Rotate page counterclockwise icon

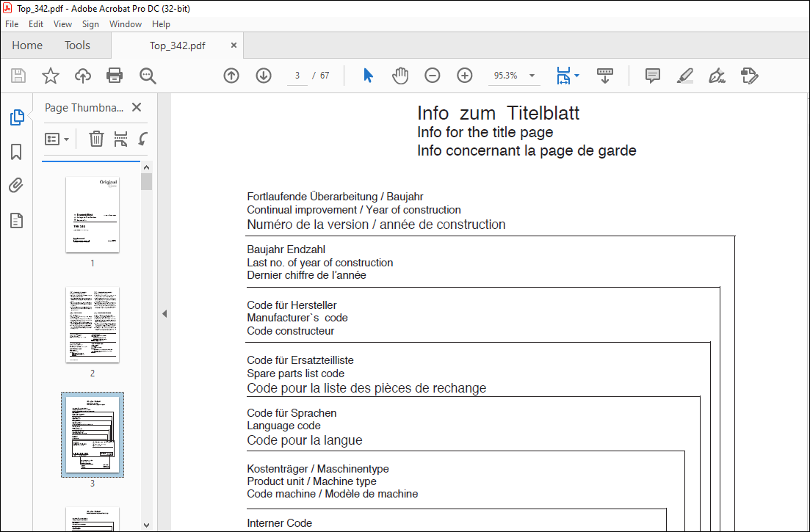(x=142, y=139)
